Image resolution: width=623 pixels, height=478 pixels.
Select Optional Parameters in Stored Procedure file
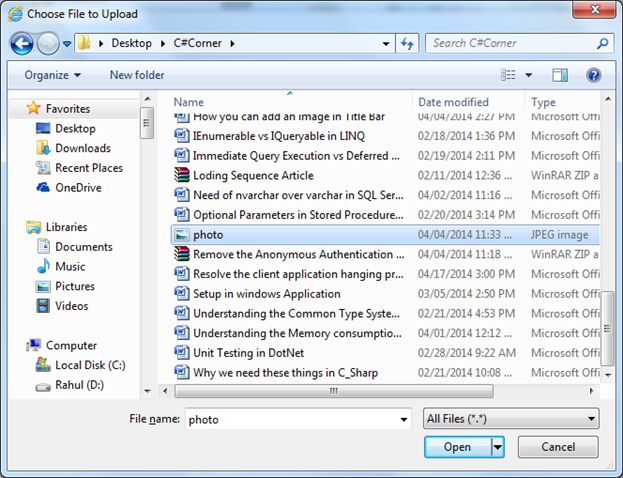coord(298,215)
